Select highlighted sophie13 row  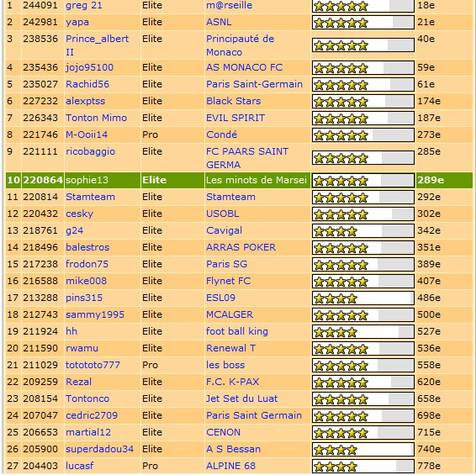(239, 180)
